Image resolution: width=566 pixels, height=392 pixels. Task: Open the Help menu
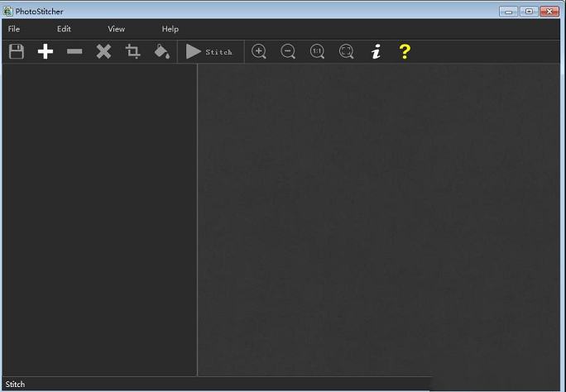pos(170,29)
